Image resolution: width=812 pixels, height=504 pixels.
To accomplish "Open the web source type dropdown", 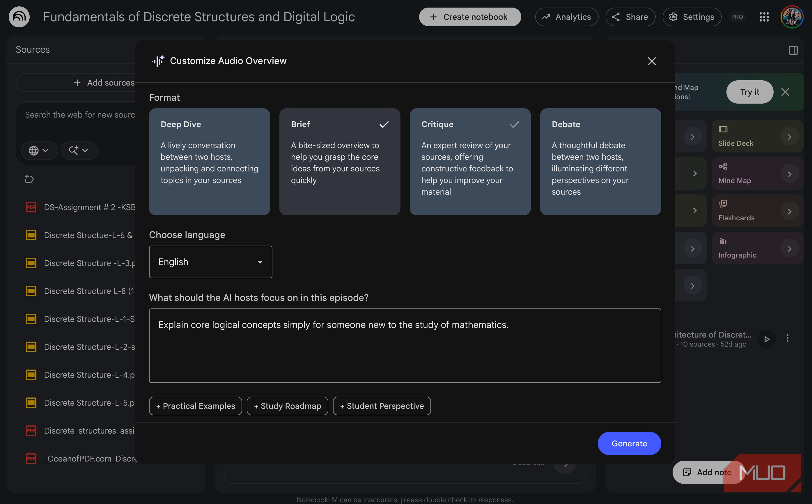I will click(x=39, y=151).
